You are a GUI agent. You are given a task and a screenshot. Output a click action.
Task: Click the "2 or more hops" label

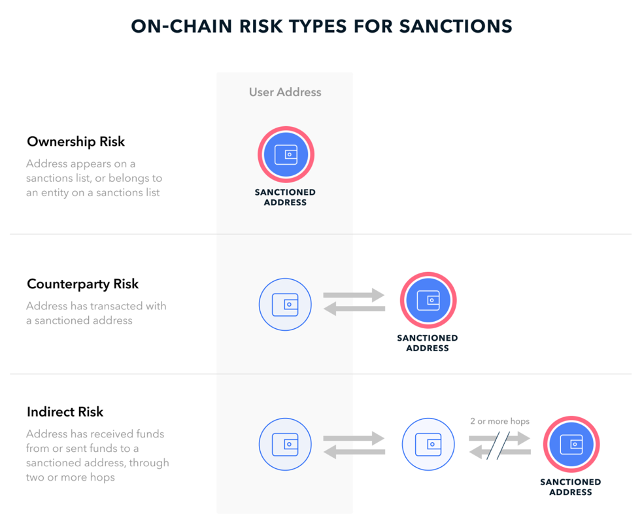(499, 422)
